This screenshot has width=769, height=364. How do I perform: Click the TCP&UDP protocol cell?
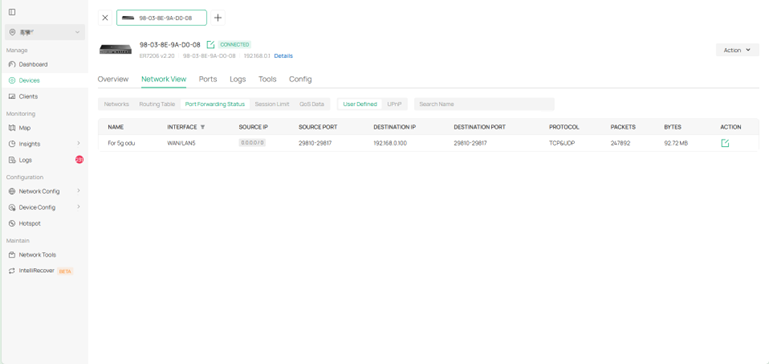(562, 143)
